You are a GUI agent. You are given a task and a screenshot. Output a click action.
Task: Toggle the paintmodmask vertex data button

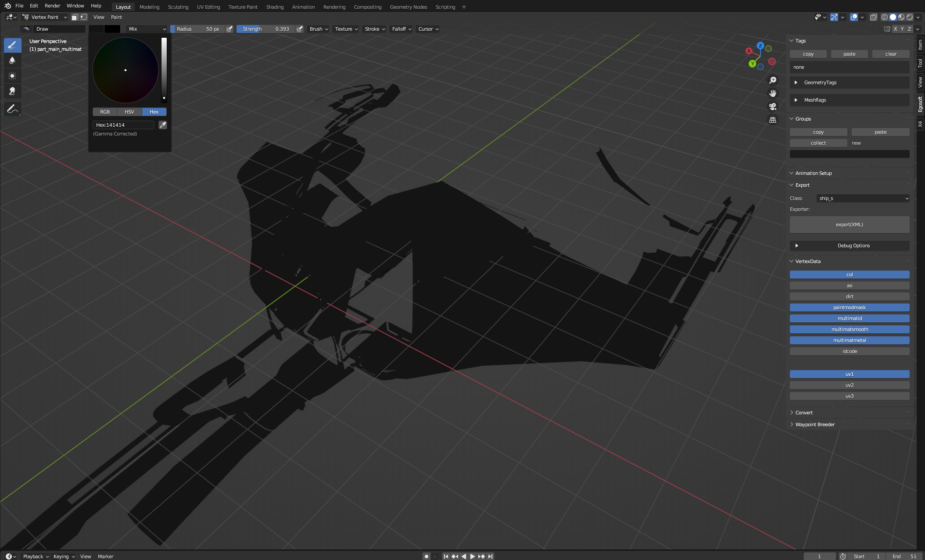point(850,307)
